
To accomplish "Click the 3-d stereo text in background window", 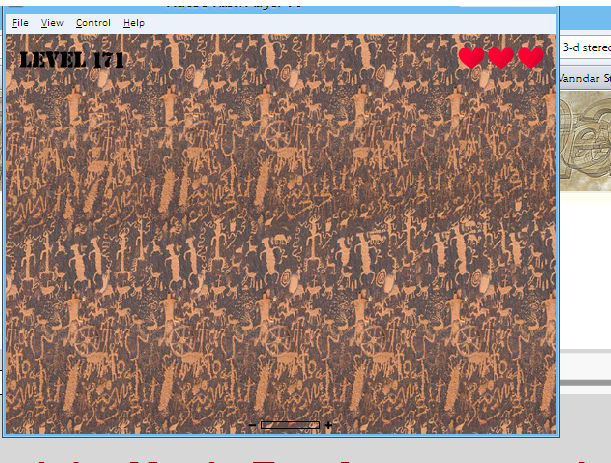I will (586, 48).
